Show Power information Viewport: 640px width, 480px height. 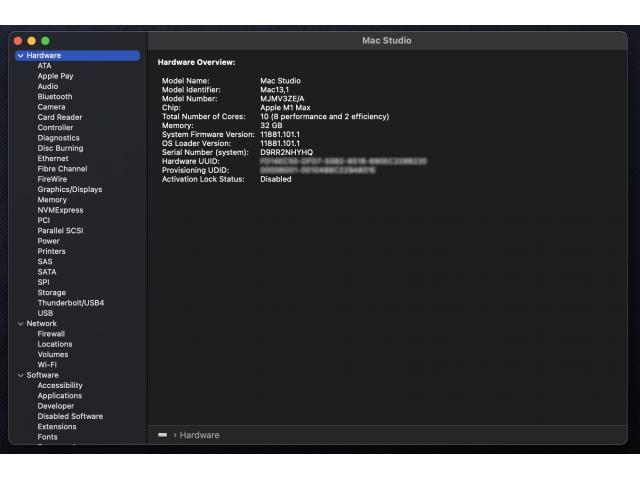point(49,241)
